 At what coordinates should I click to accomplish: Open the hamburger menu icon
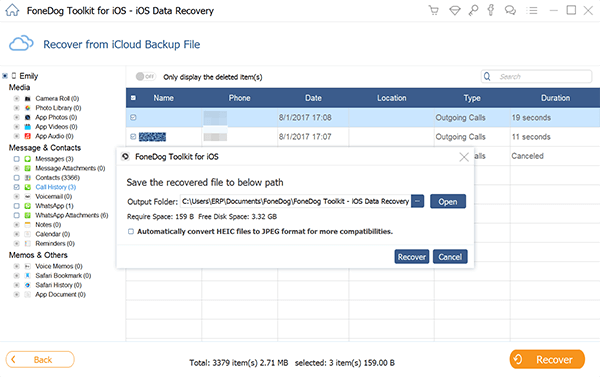coord(532,10)
